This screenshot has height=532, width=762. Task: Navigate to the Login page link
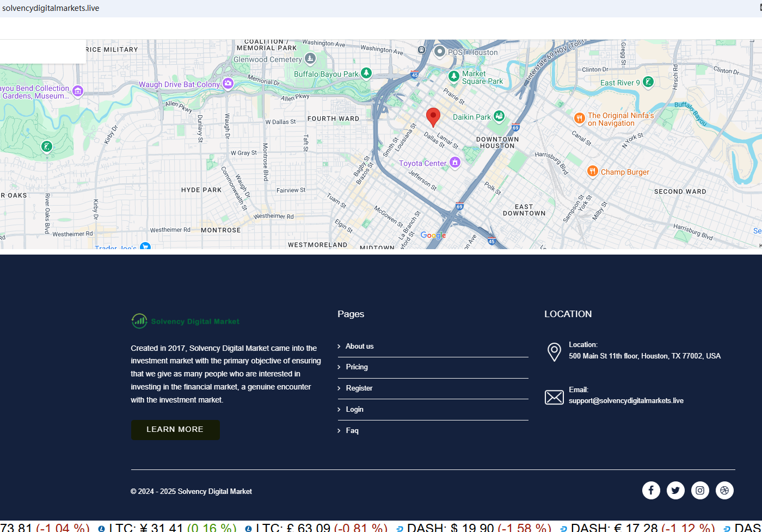(x=354, y=410)
